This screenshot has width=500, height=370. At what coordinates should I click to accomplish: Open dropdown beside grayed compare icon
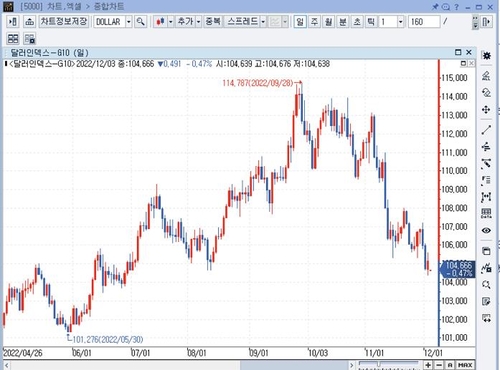click(x=285, y=22)
